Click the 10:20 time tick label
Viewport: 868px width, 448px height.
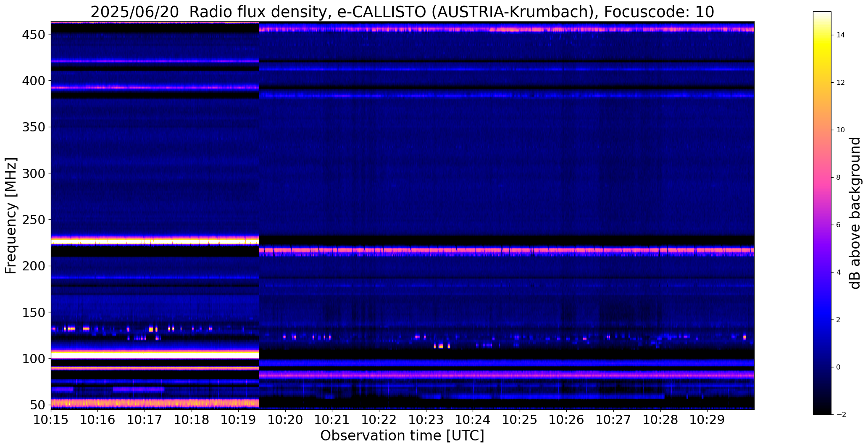(x=285, y=419)
